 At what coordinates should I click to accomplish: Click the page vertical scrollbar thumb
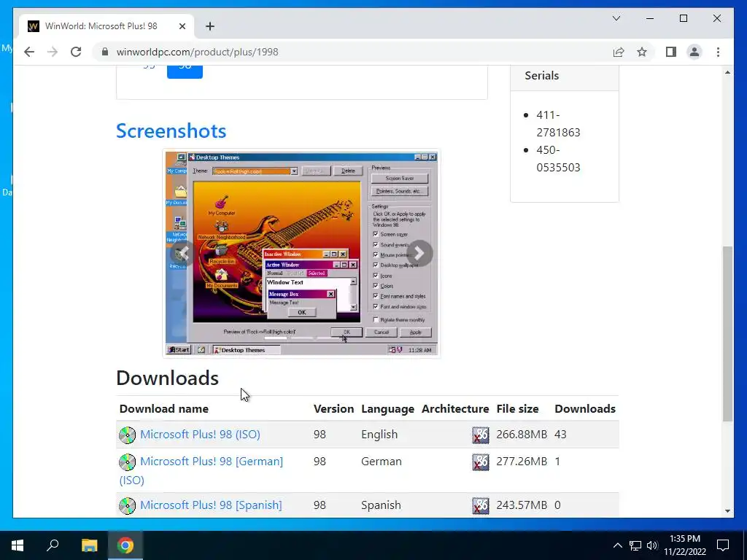click(x=727, y=333)
